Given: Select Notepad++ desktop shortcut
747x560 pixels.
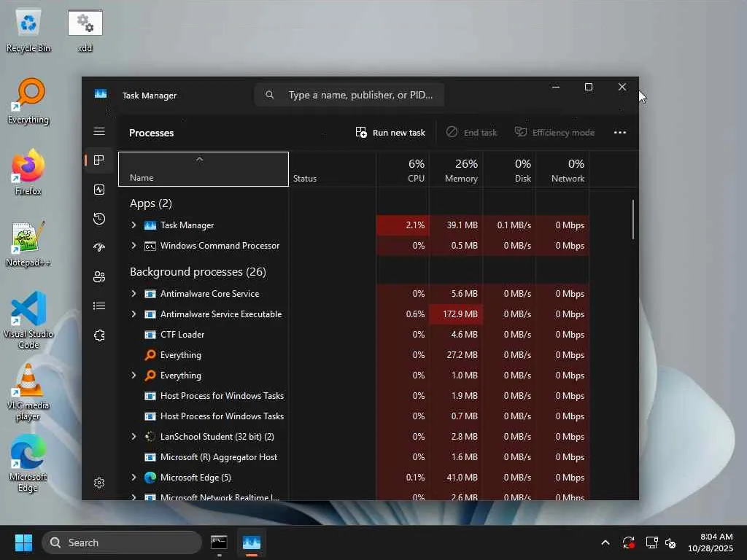Looking at the screenshot, I should 28,244.
